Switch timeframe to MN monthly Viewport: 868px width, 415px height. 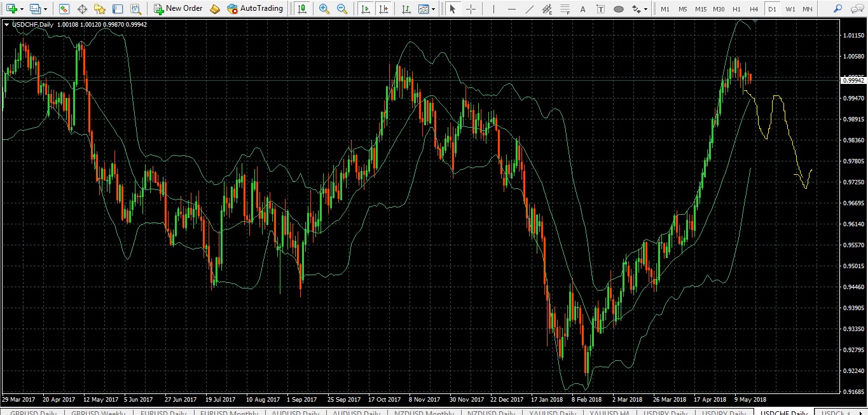coord(808,9)
